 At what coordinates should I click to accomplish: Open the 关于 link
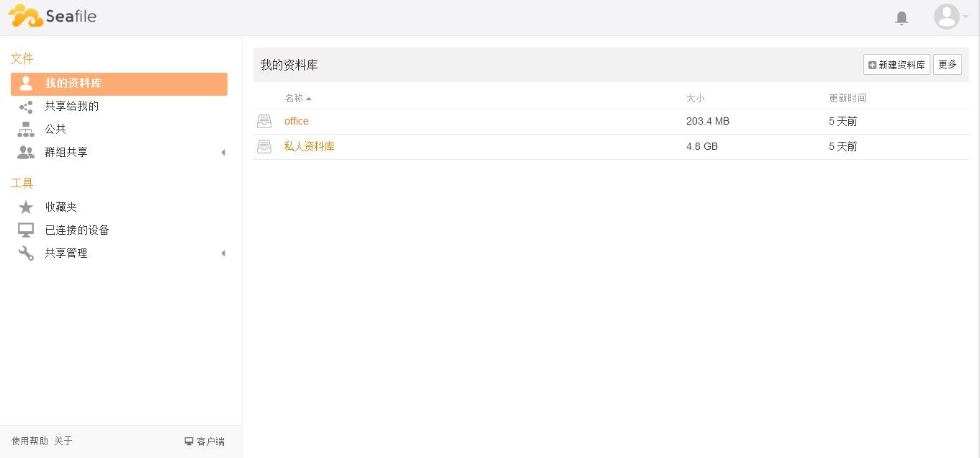63,441
